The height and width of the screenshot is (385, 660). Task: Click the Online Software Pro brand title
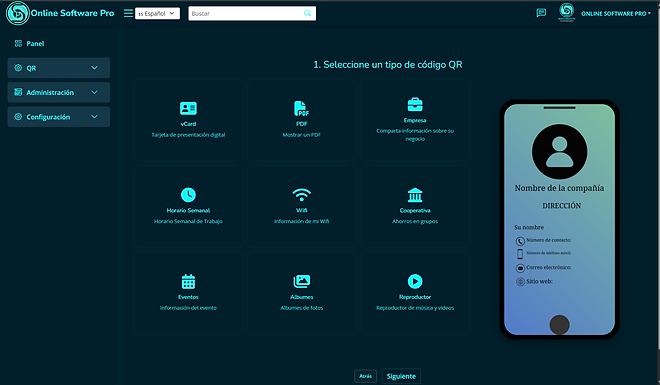(72, 13)
